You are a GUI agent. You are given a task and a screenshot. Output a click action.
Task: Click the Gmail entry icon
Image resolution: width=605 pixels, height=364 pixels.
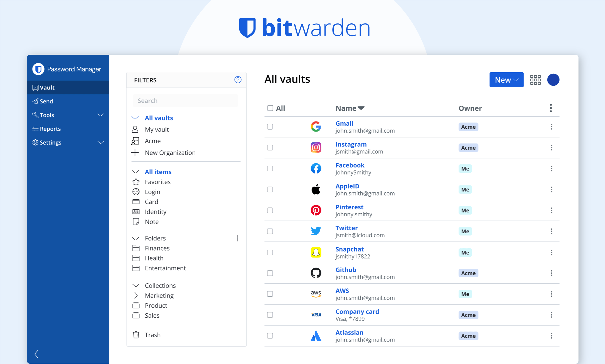click(316, 127)
